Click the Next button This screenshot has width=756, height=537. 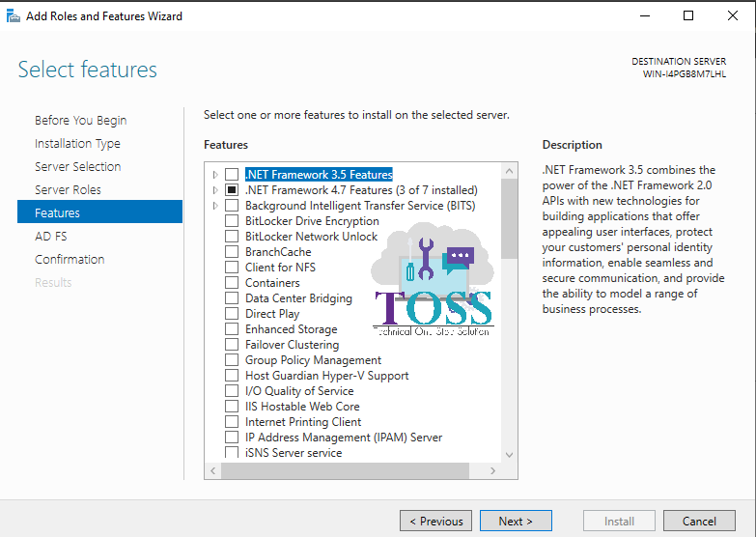coord(516,522)
